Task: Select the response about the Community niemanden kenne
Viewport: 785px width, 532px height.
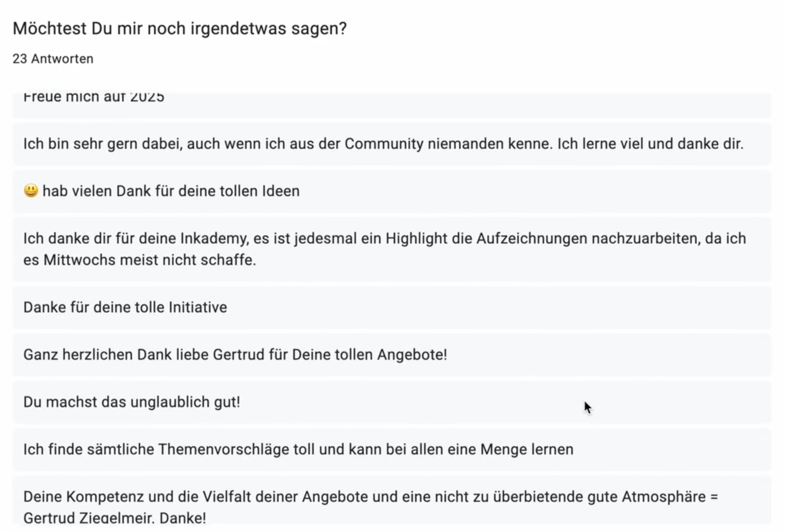Action: point(392,144)
